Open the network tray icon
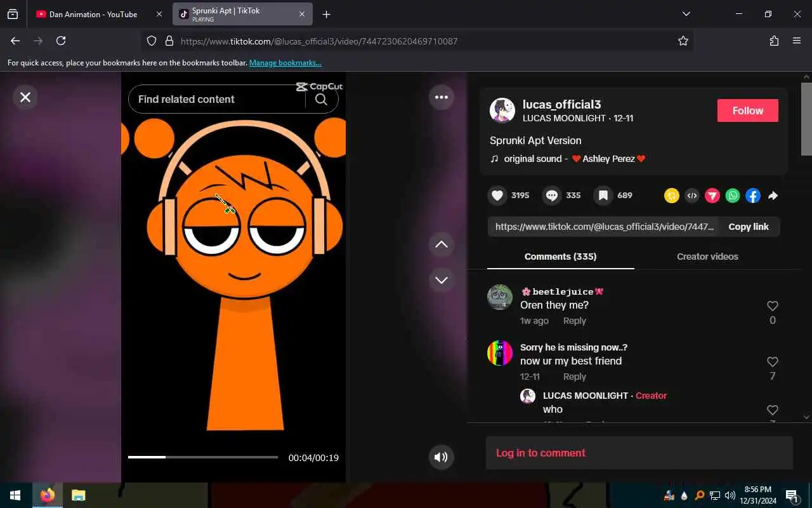The image size is (812, 508). 714,495
